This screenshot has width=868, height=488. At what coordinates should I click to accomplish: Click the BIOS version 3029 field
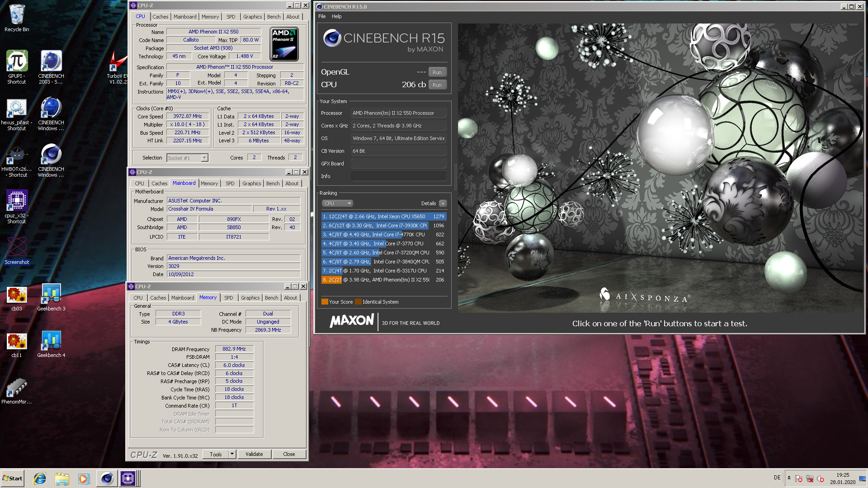pos(234,266)
